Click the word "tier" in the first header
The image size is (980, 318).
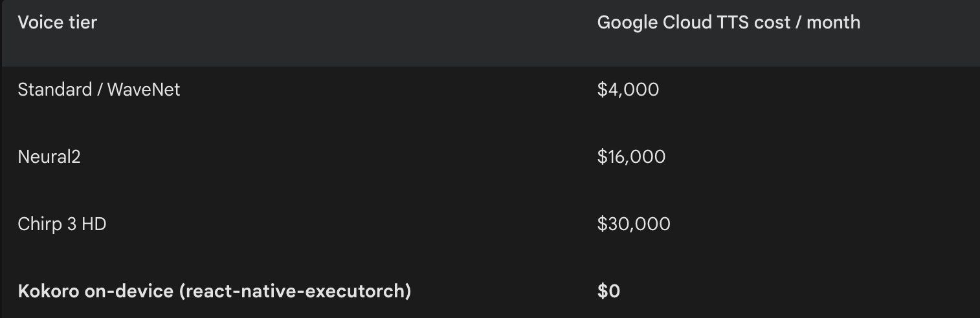coord(84,23)
